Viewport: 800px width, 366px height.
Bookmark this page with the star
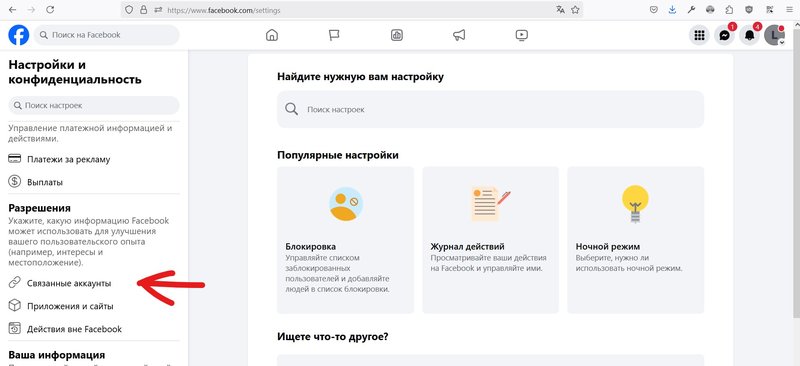tap(575, 10)
